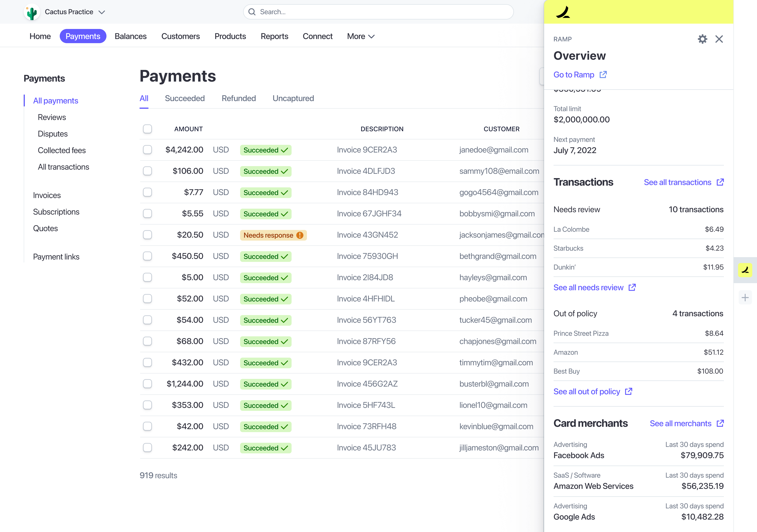Select the header checkbox to select all payments

147,129
